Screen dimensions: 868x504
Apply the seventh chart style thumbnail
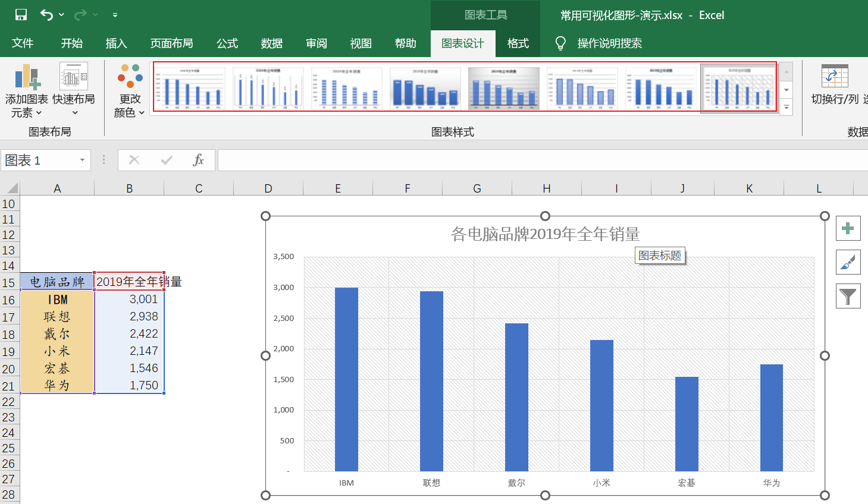tap(661, 88)
